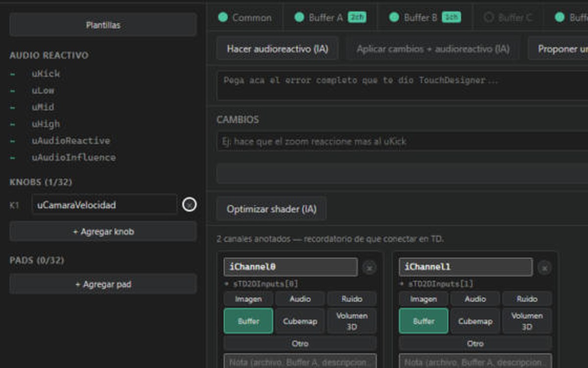Select Imagen type for iChannel0
This screenshot has height=368, width=588.
[248, 299]
